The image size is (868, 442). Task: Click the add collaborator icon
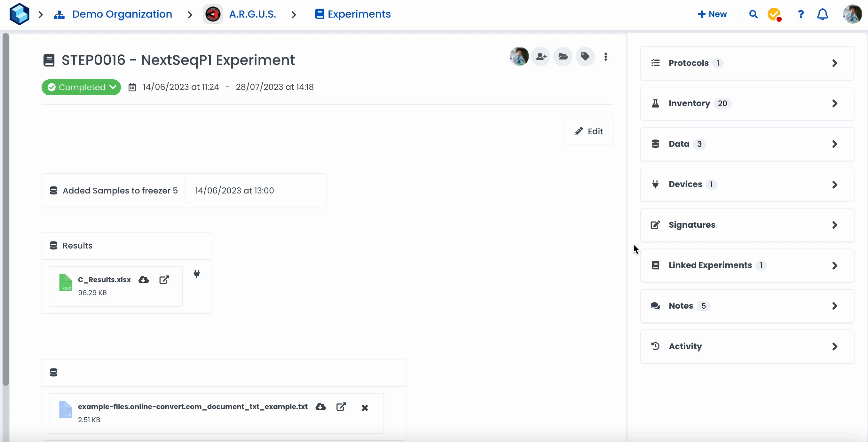tap(541, 57)
